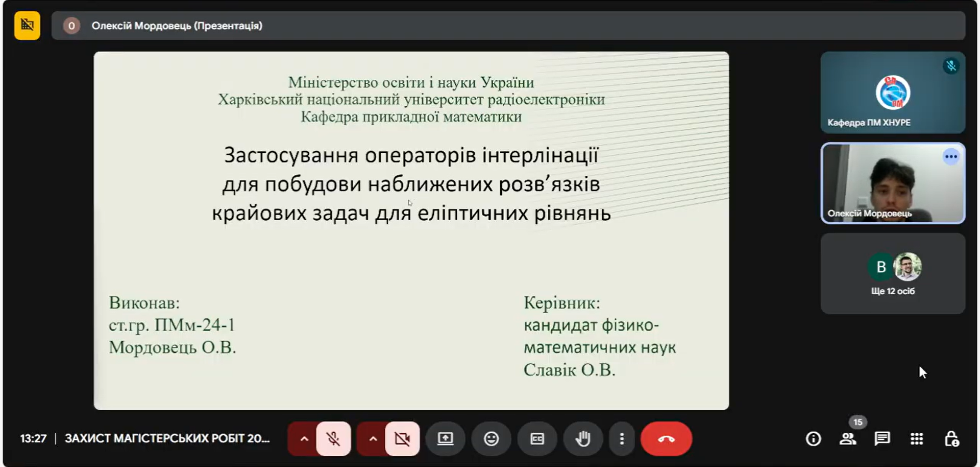Viewport: 980px width, 467px height.
Task: Click the Олексій Мордовець (Презентація) title bar
Action: pyautogui.click(x=177, y=26)
